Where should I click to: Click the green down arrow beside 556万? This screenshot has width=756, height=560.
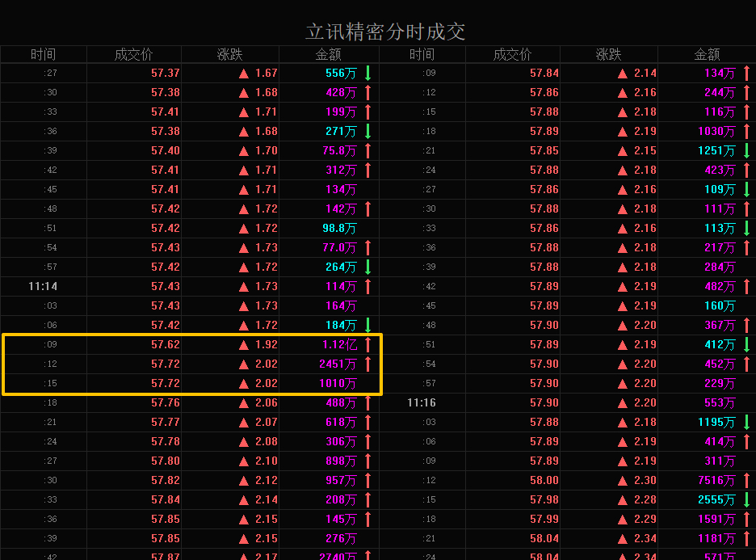tap(367, 73)
